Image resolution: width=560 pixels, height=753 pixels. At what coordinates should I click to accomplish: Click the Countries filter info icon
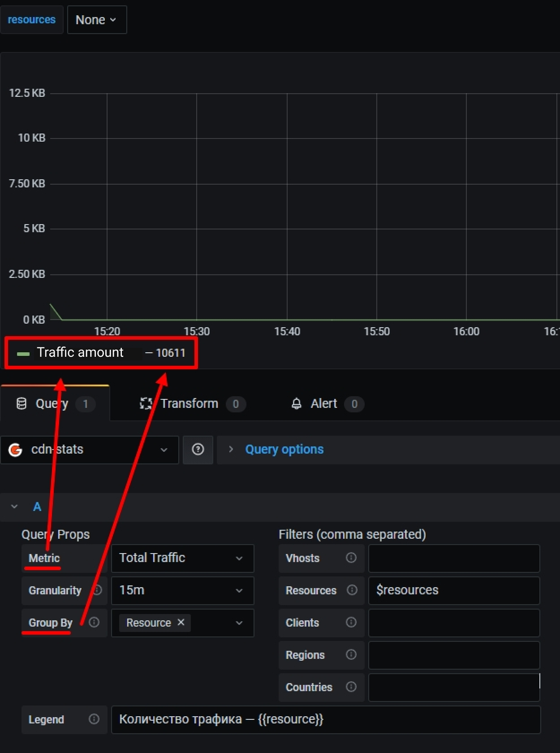pyautogui.click(x=351, y=687)
